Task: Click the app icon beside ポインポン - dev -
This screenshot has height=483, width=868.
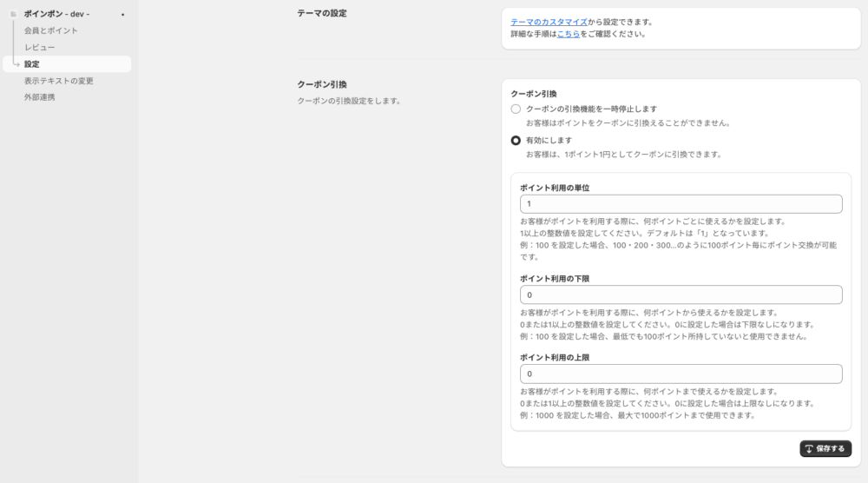Action: click(13, 14)
